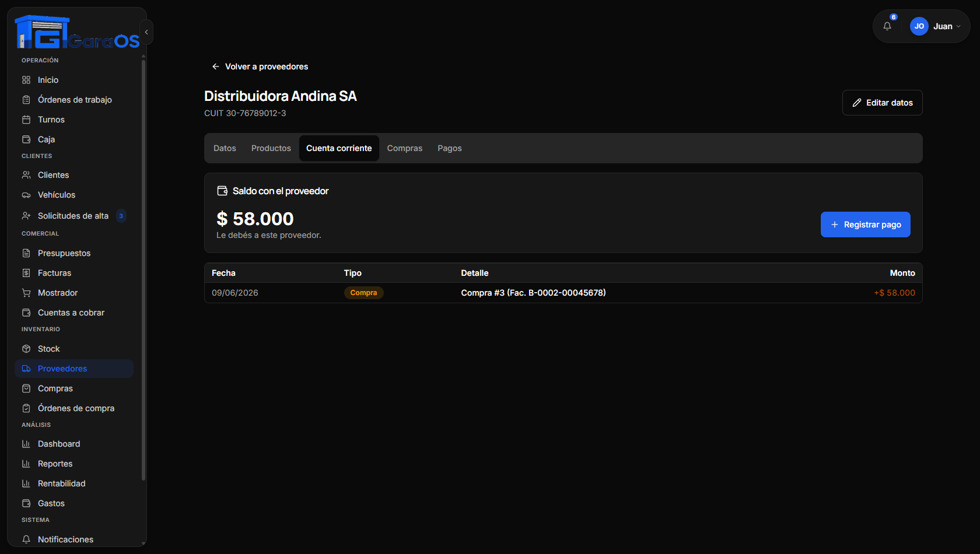Select Proveedores menu item
Image resolution: width=980 pixels, height=554 pixels.
pos(74,369)
